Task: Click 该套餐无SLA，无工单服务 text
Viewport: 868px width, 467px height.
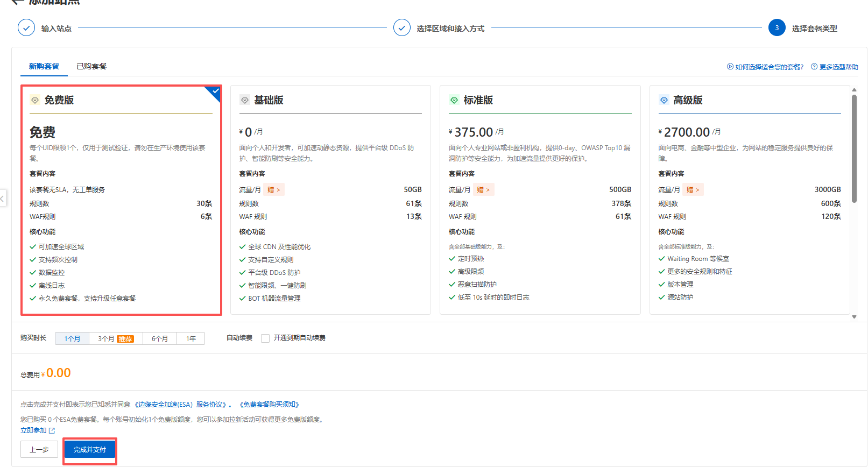Action: coord(67,189)
